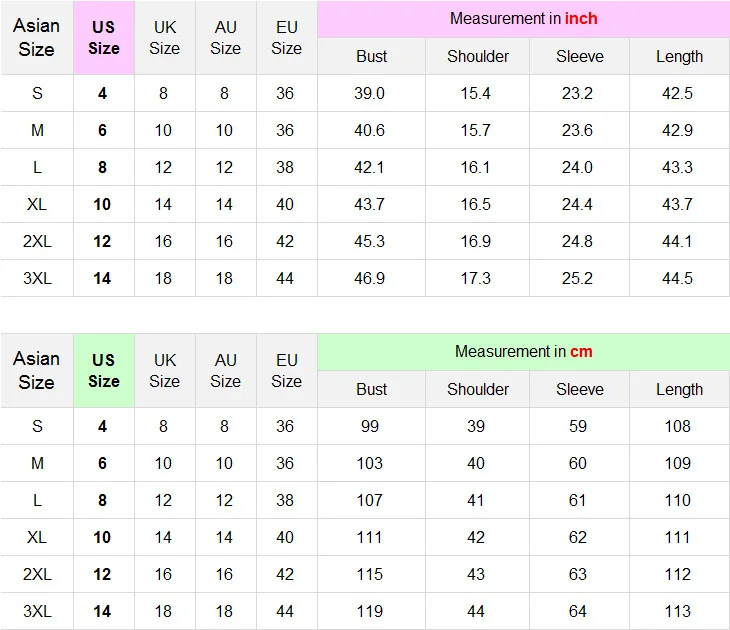The image size is (730, 630).
Task: Select the 3XL row label in inch table
Action: click(37, 278)
